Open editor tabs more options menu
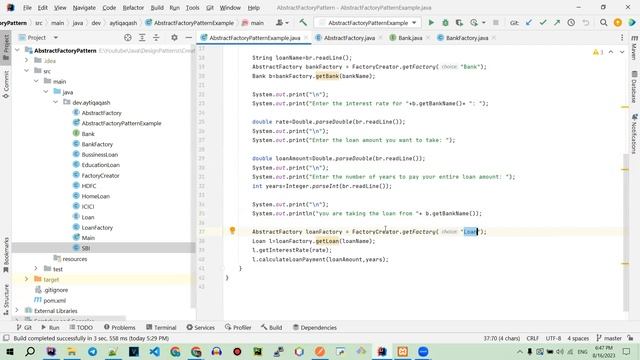This screenshot has height=360, width=640. pyautogui.click(x=622, y=38)
